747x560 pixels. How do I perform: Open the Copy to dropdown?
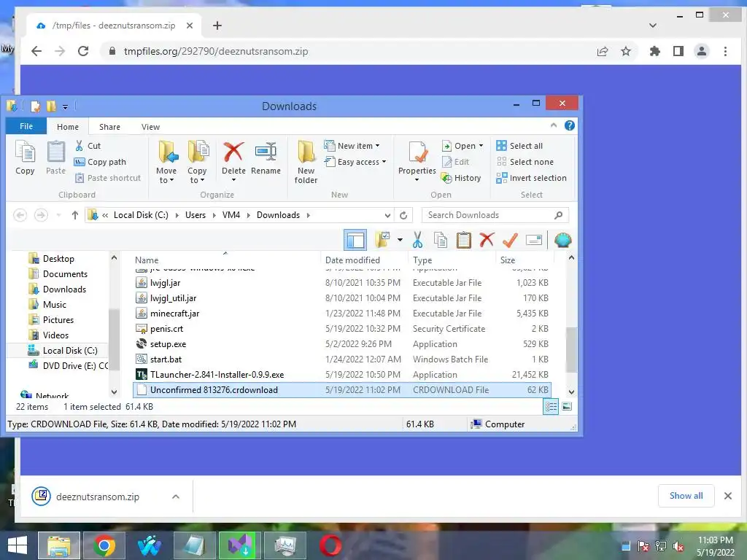(197, 163)
